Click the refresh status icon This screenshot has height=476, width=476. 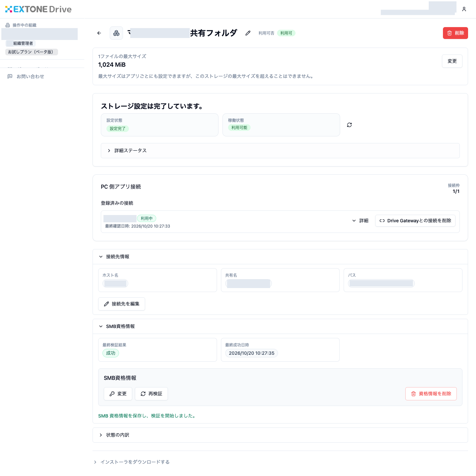(x=349, y=125)
